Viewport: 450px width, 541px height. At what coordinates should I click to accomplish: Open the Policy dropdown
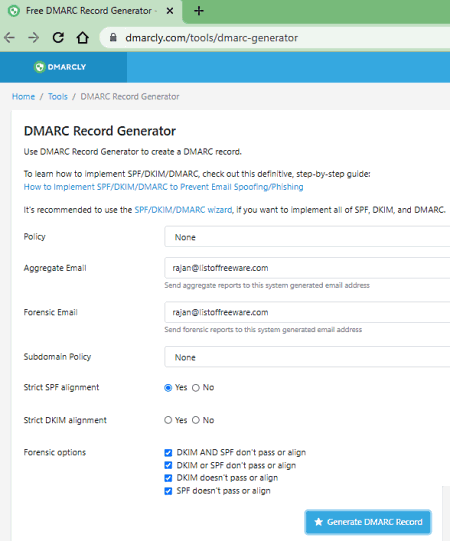click(x=307, y=237)
